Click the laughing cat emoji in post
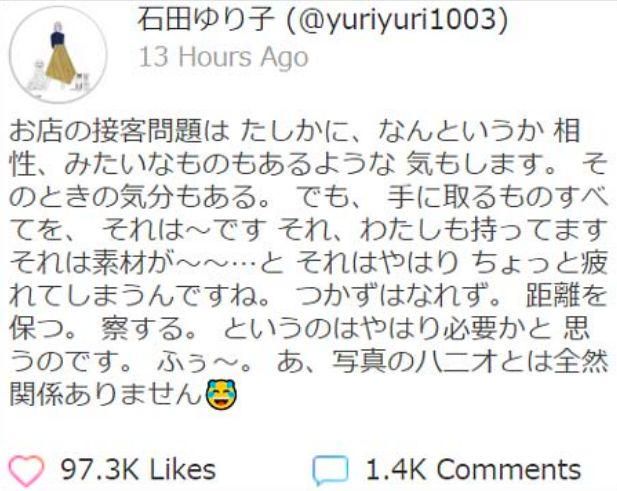This screenshot has width=617, height=491. pyautogui.click(x=222, y=394)
